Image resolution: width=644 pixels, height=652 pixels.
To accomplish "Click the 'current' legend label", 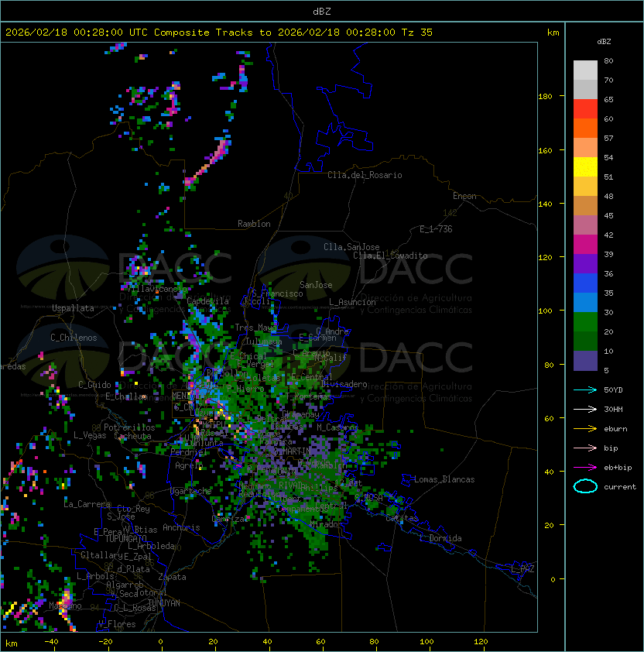I will coord(620,486).
